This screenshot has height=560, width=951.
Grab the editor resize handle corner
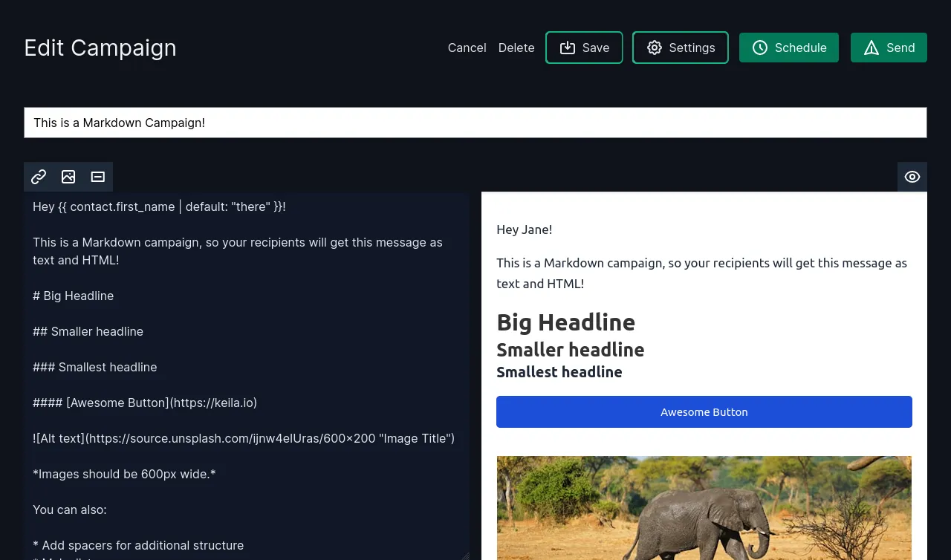[x=465, y=556]
